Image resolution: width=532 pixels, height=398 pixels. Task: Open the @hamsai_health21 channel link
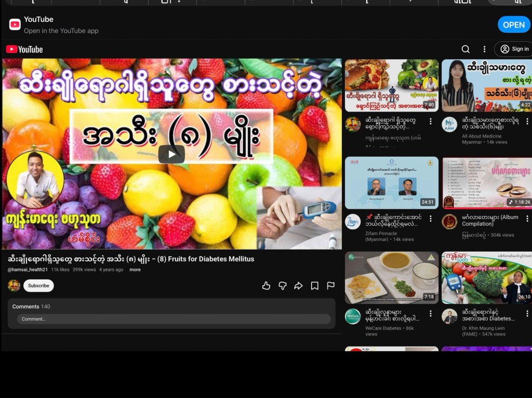tap(28, 269)
